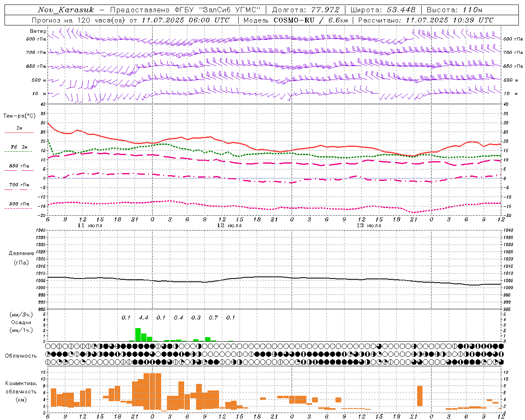Click the tallest green precipitation bar
The height and width of the screenshot is (420, 525).
138,335
